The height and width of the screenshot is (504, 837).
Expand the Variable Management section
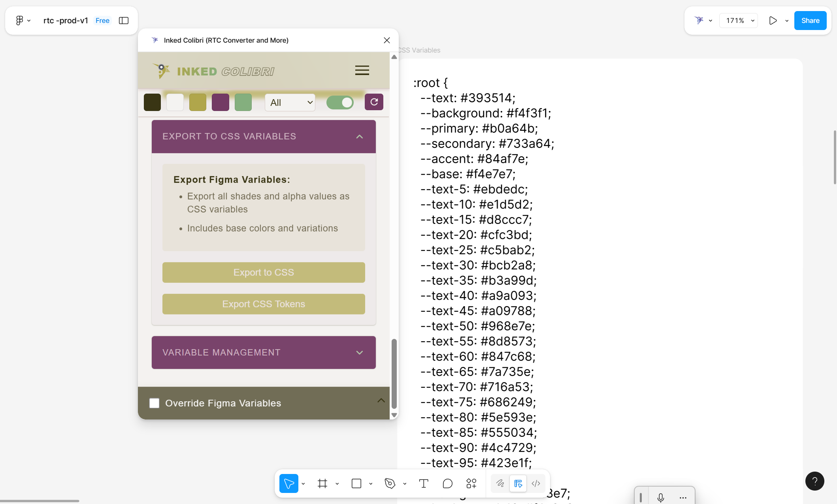click(x=359, y=352)
